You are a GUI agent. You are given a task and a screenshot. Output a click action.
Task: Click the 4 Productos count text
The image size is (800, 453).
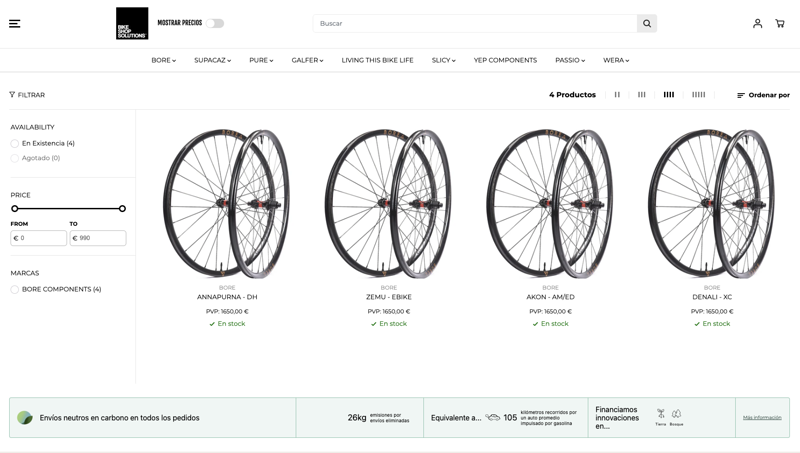tap(572, 95)
